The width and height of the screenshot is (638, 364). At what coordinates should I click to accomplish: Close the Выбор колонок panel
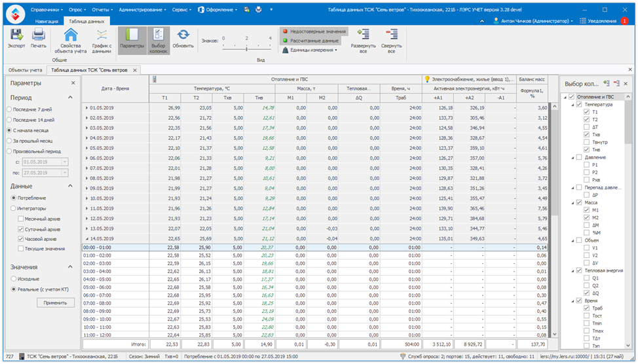tap(626, 83)
